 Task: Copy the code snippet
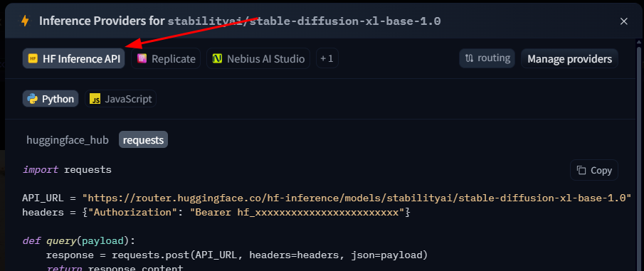point(594,170)
